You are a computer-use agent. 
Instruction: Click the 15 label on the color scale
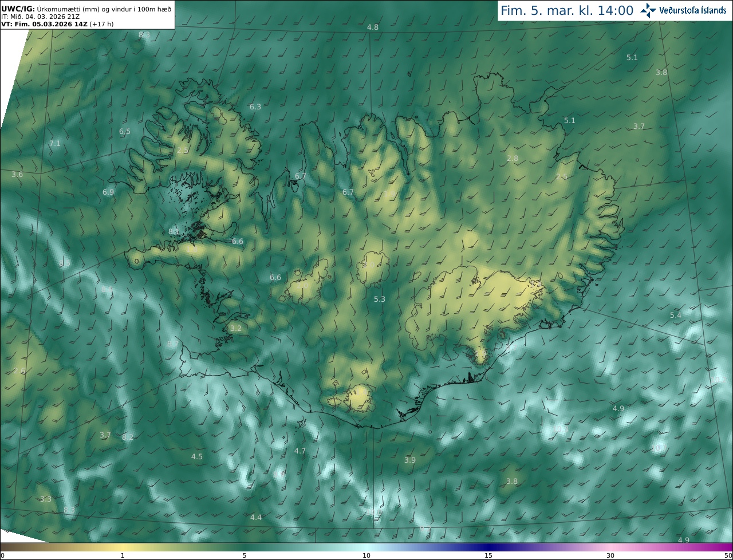(488, 556)
